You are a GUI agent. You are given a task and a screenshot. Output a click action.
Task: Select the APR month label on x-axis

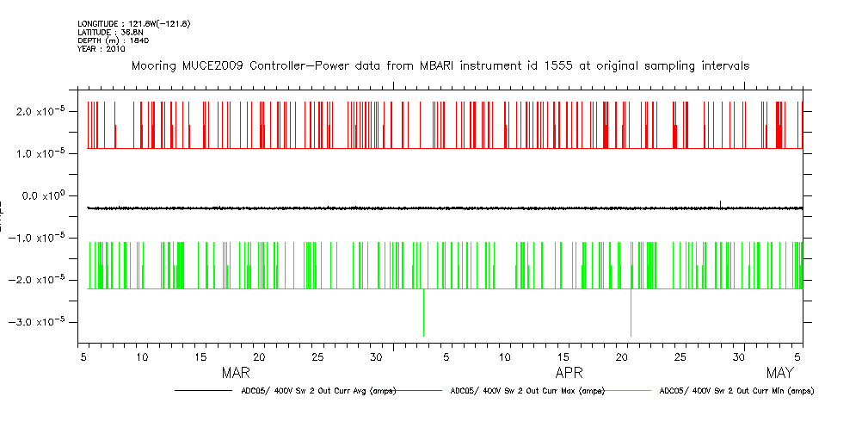click(x=569, y=373)
